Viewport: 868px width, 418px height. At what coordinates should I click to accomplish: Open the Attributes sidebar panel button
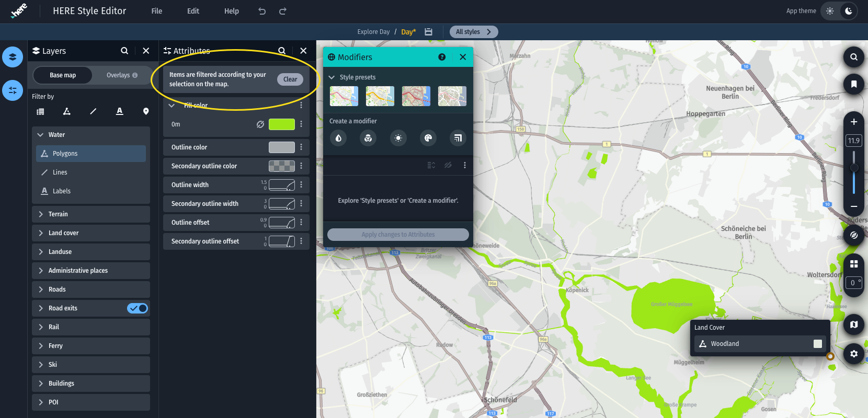(13, 90)
